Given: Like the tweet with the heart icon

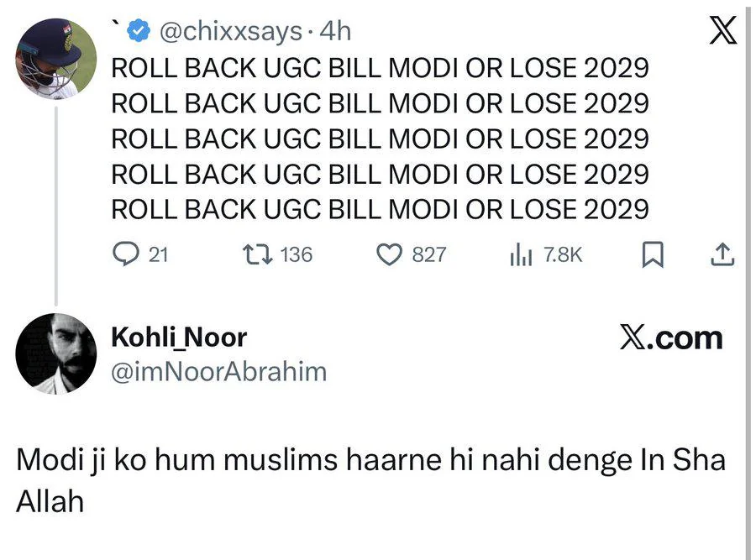Looking at the screenshot, I should point(389,254).
